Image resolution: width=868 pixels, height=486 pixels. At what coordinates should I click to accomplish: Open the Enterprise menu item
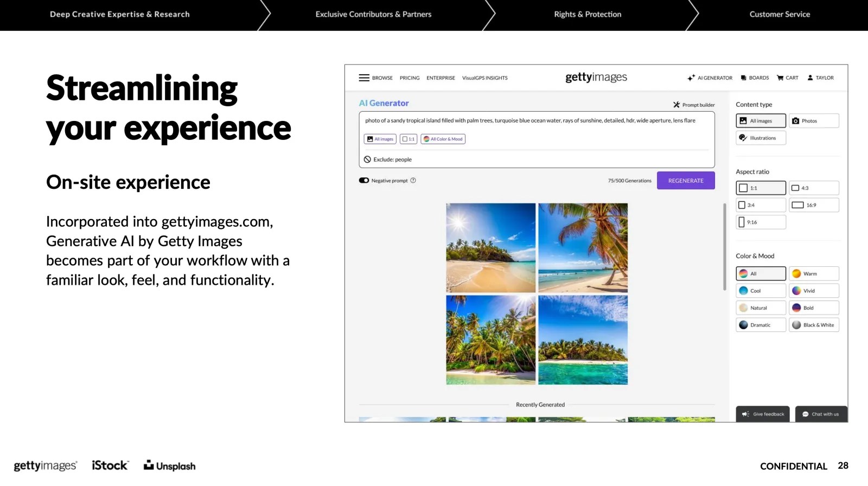pyautogui.click(x=441, y=78)
